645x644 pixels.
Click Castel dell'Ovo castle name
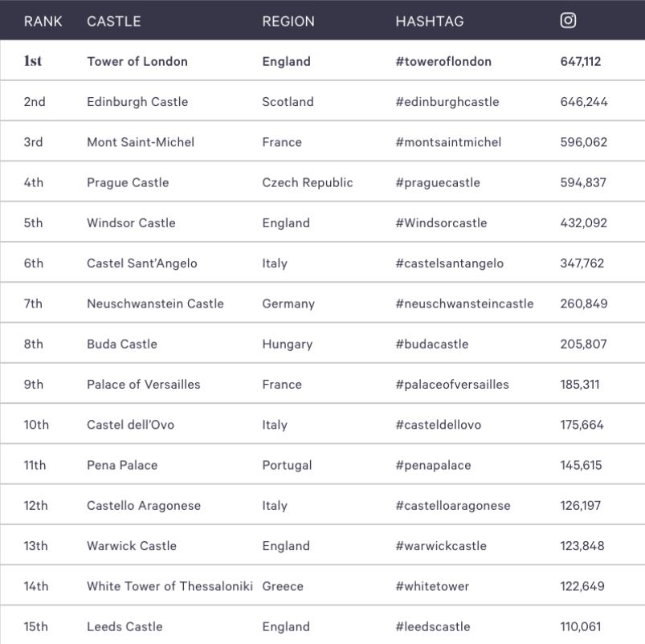coord(130,425)
